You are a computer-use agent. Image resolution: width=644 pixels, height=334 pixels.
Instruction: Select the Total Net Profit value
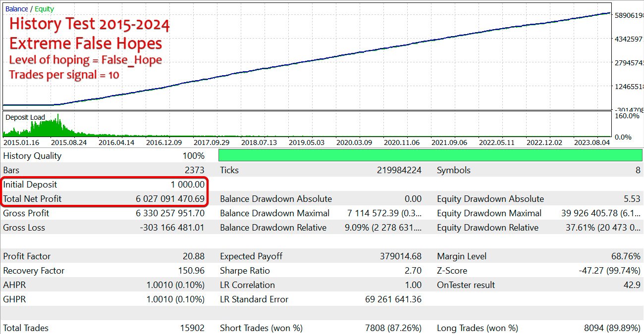tap(170, 199)
